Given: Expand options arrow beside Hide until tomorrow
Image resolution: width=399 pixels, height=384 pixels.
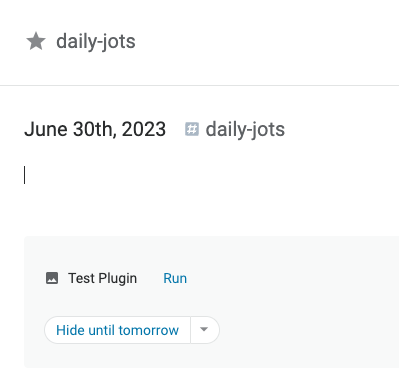Looking at the screenshot, I should [204, 330].
